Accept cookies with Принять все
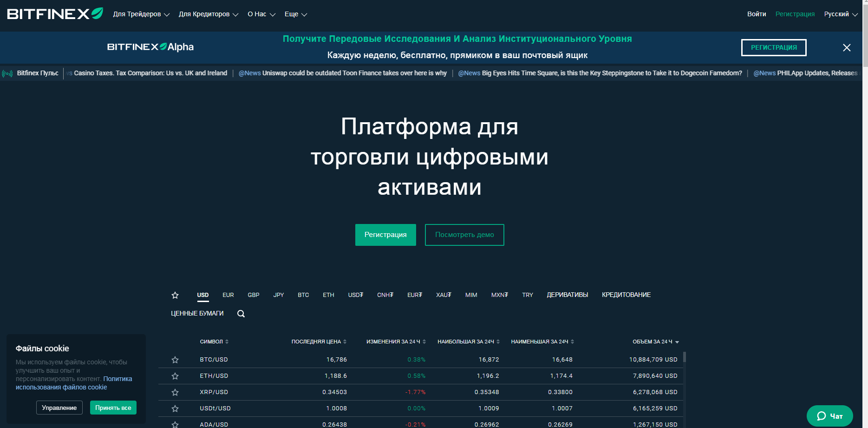 tap(113, 408)
